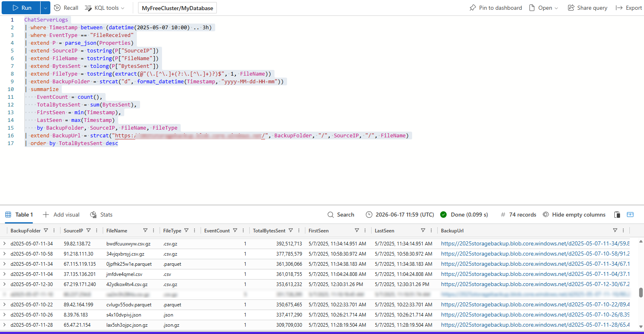Select cell bwdfcuuxwyw.csv.gz
The height and width of the screenshot is (334, 644).
coord(128,244)
